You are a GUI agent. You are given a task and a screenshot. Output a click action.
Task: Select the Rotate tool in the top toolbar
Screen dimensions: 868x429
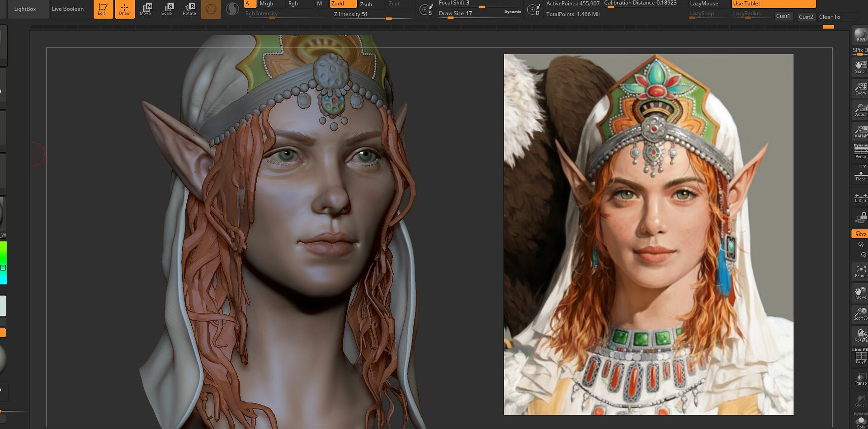pos(189,9)
